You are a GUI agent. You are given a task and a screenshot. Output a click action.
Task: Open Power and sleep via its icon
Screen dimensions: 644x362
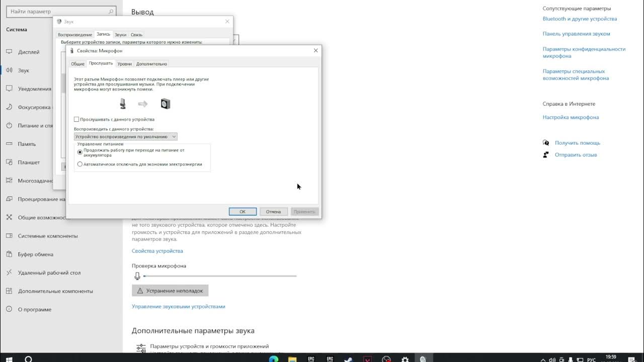[9, 126]
